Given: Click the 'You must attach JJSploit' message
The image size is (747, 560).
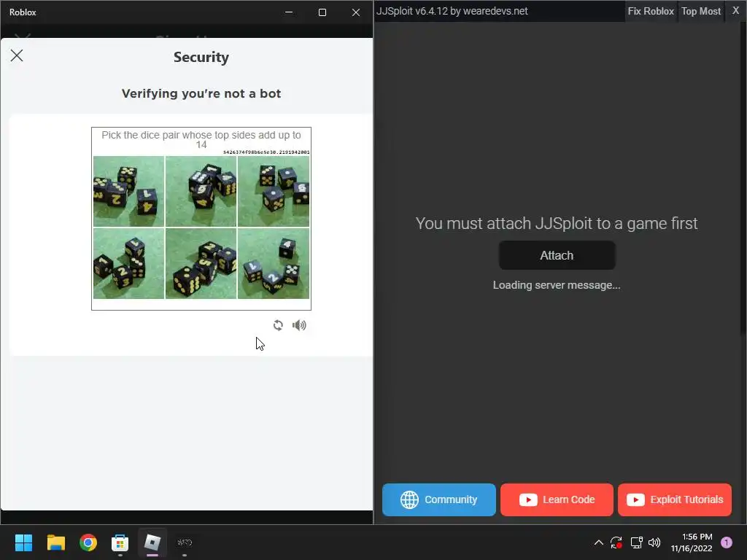Looking at the screenshot, I should (557, 223).
